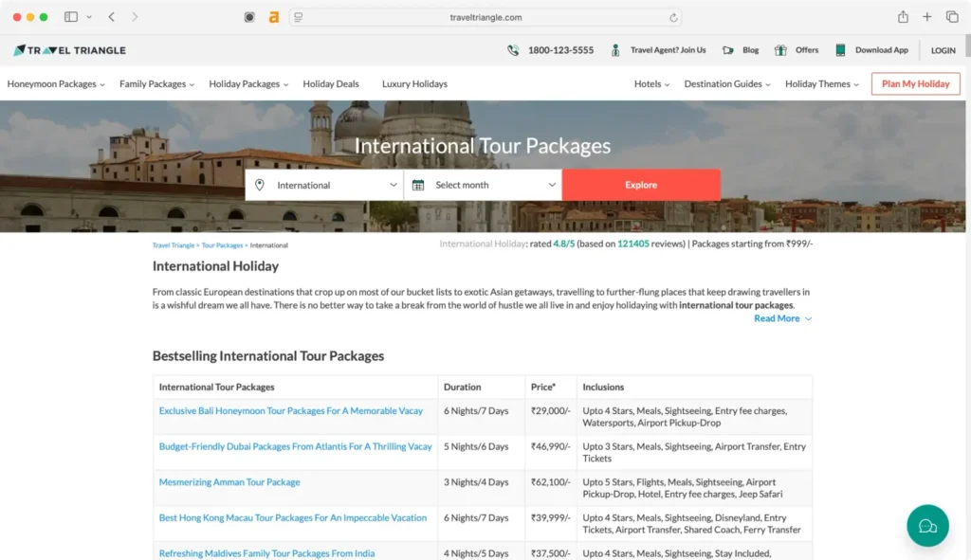Click the phone icon beside 1800-123-5555
Screen dimensions: 971x560
[x=513, y=50]
